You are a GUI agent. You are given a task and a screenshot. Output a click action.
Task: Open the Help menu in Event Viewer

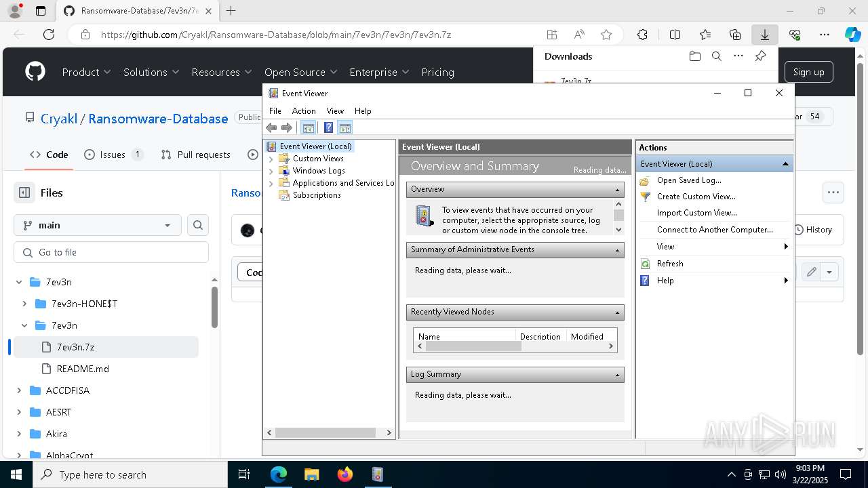tap(363, 110)
